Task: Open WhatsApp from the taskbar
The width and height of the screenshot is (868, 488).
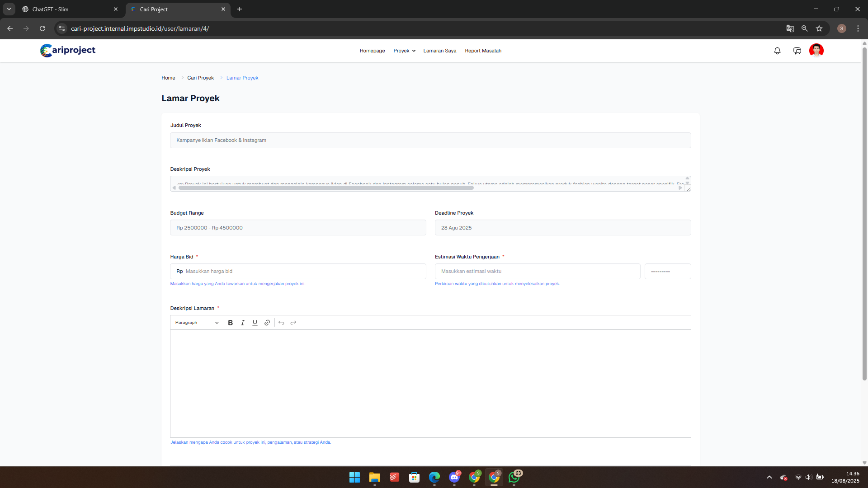Action: point(514,477)
